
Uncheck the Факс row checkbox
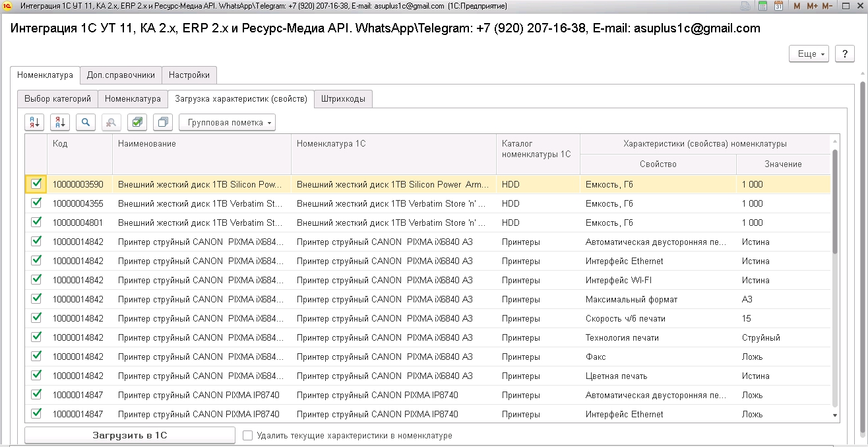(36, 357)
